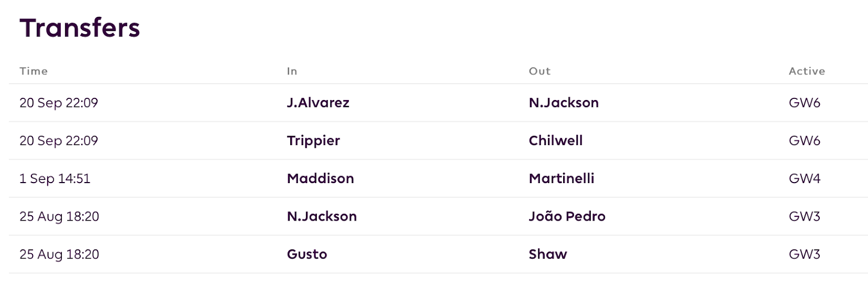The width and height of the screenshot is (868, 282).
Task: Click GW3 on the Gusto row
Action: pyautogui.click(x=805, y=254)
